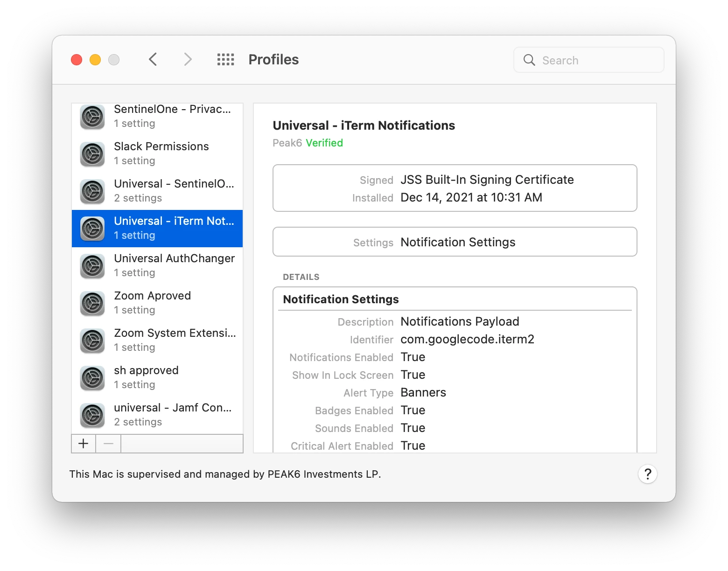Image resolution: width=728 pixels, height=571 pixels.
Task: Click the JSS Built-In Signing Certificate text
Action: (487, 180)
